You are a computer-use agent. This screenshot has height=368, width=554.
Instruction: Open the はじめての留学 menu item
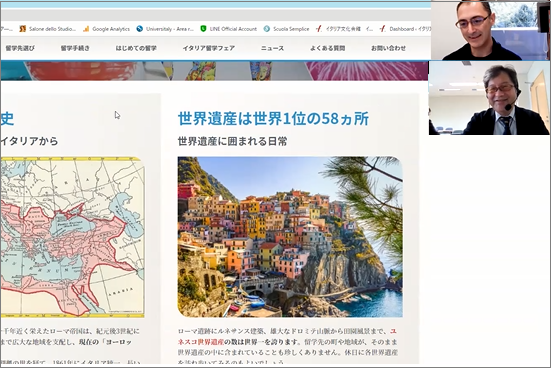click(x=136, y=48)
